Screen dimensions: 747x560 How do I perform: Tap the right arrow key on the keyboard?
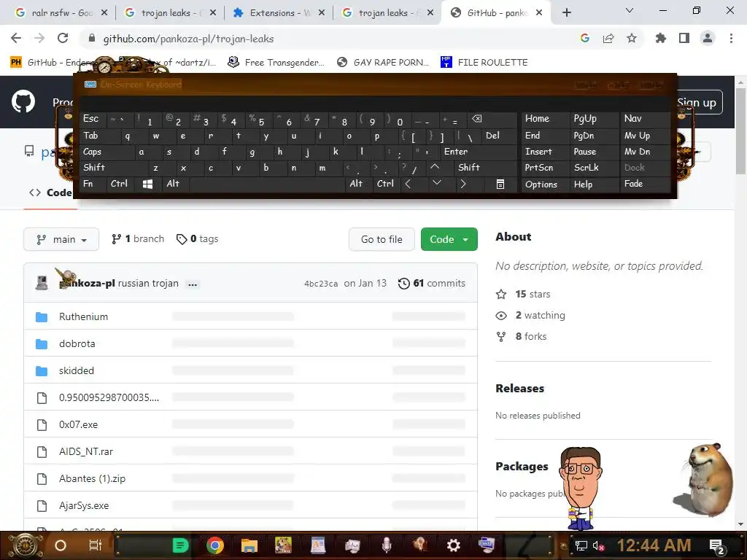pyautogui.click(x=462, y=184)
